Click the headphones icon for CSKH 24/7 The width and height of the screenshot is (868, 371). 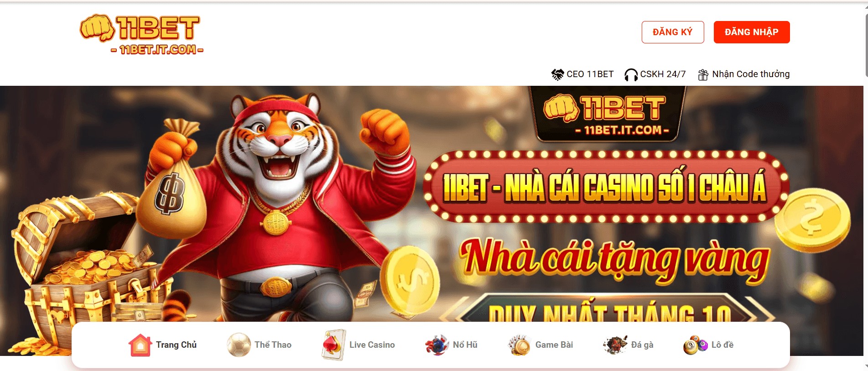[631, 75]
